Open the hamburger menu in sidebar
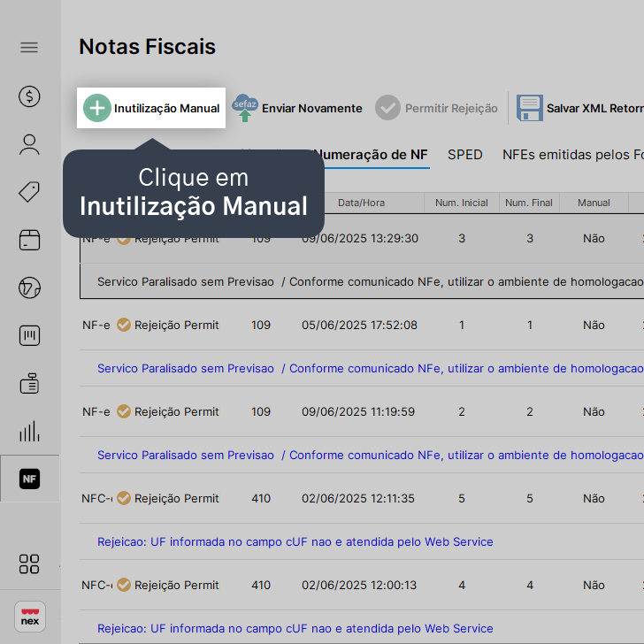The height and width of the screenshot is (644, 644). (x=29, y=48)
